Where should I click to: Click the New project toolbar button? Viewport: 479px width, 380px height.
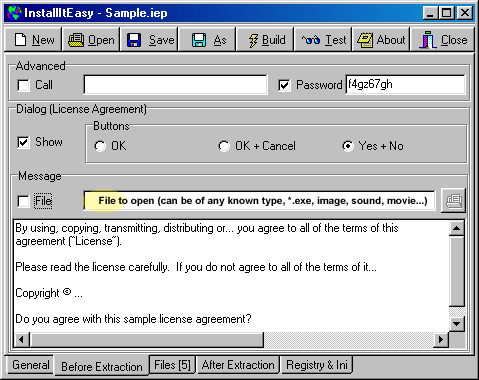tap(33, 40)
